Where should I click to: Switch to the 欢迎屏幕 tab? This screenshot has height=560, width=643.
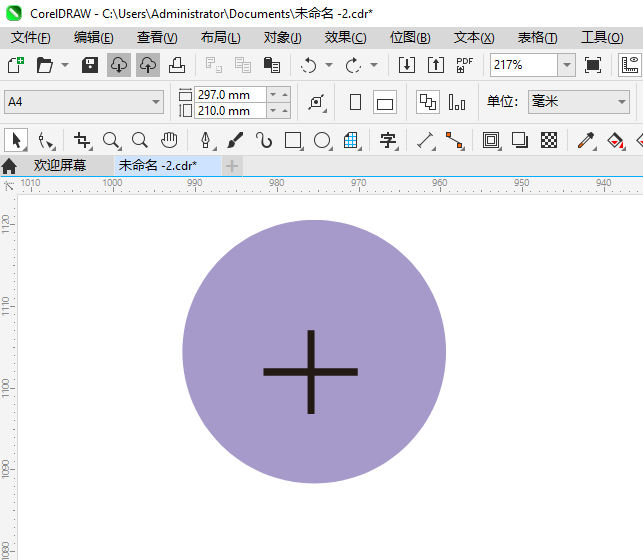tap(60, 165)
